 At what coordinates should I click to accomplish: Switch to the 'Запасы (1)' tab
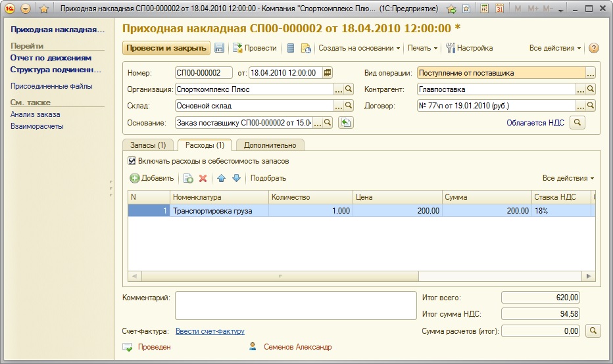pos(148,145)
